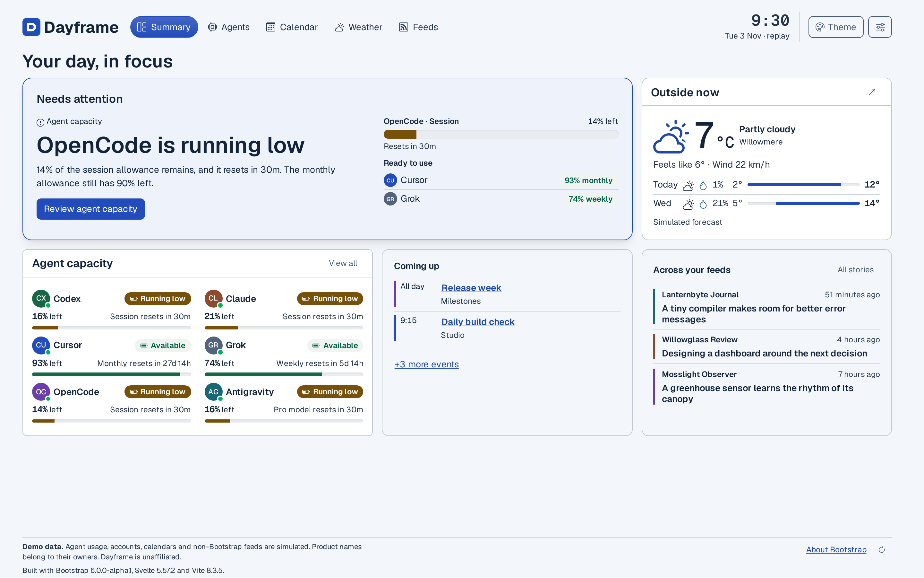Viewport: 924px width, 578px height.
Task: Click the Cursor avatar in Ready to use
Action: 390,180
